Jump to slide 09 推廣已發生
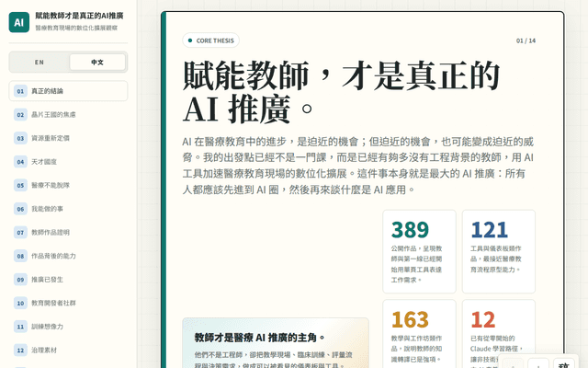The image size is (588, 368). coord(68,280)
